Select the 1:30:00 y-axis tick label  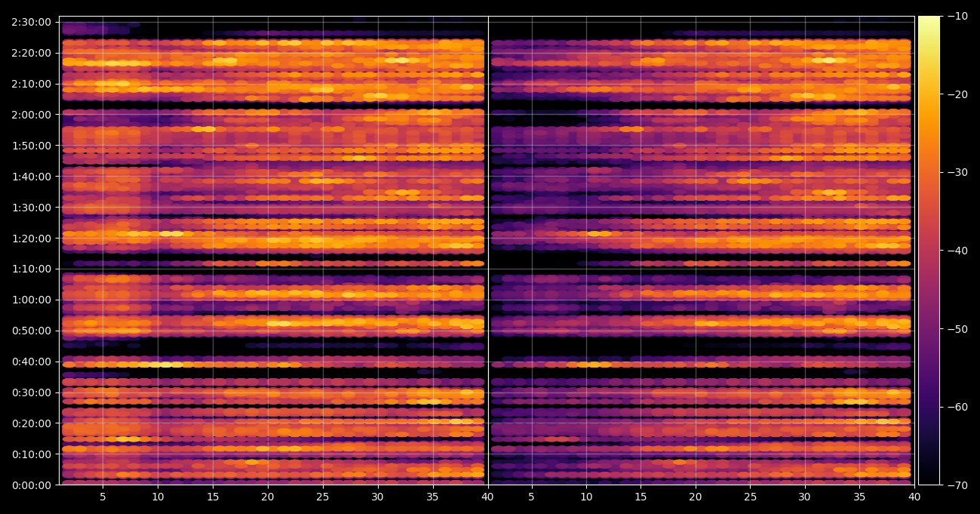pos(32,208)
